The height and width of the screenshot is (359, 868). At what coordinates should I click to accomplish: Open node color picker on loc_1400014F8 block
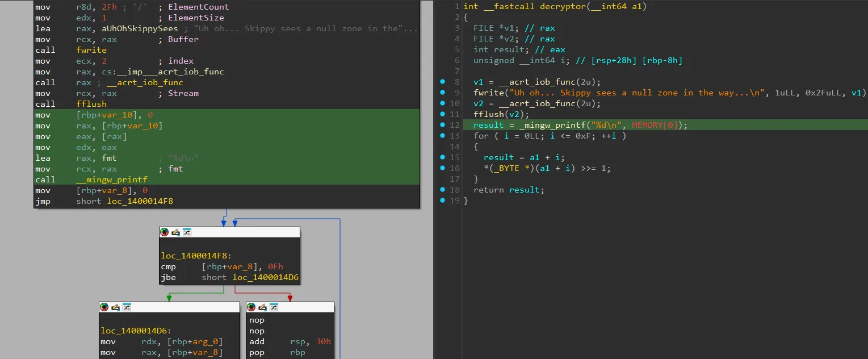pos(165,232)
